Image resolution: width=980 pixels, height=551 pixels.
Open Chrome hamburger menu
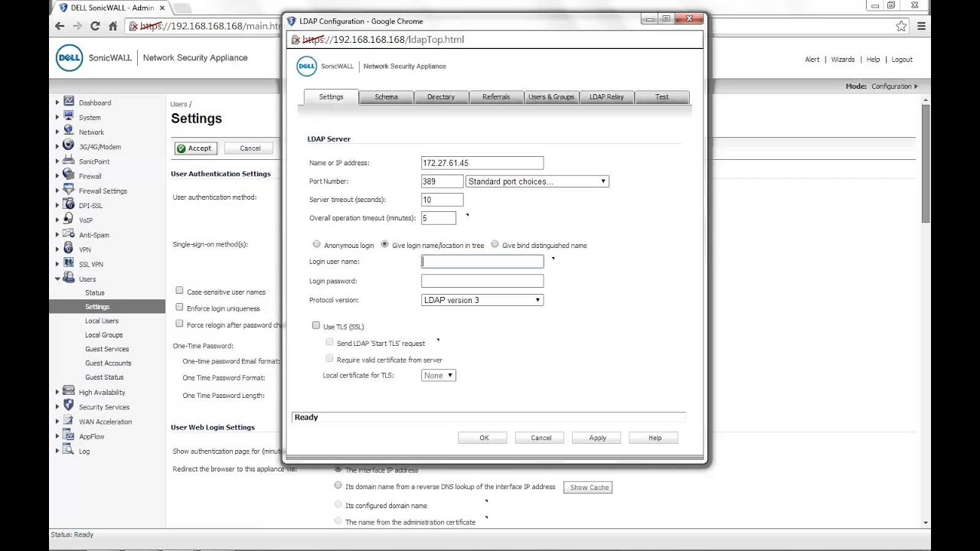921,26
